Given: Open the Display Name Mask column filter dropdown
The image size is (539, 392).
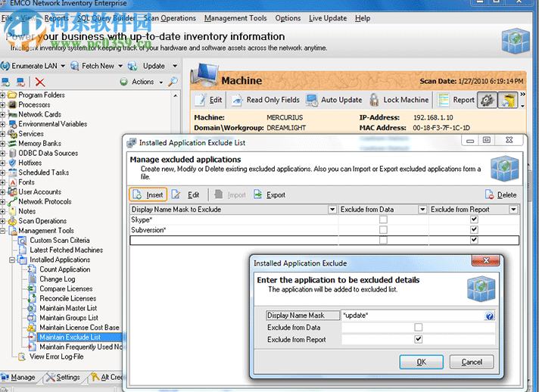Looking at the screenshot, I should coord(332,209).
